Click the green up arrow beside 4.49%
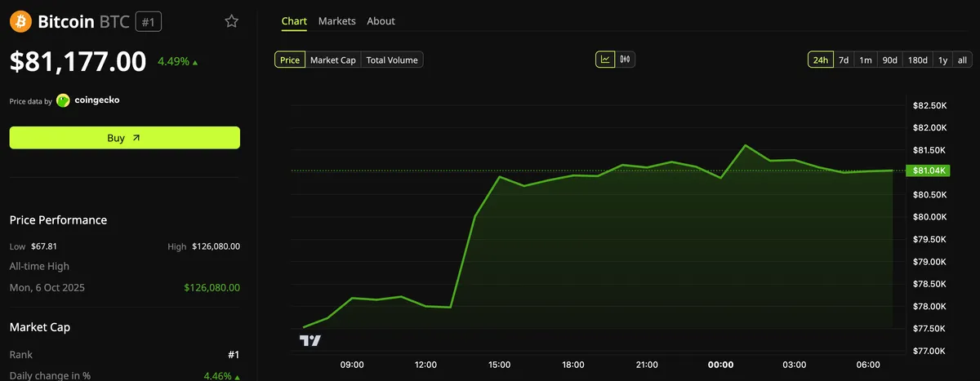The image size is (980, 381). (x=195, y=62)
